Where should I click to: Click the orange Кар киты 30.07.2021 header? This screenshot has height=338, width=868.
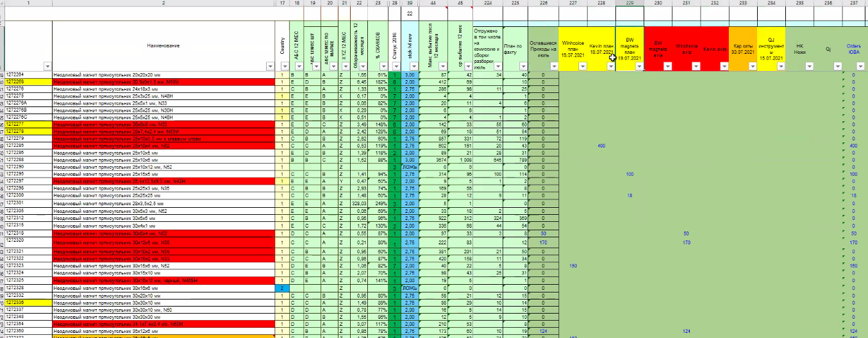742,49
